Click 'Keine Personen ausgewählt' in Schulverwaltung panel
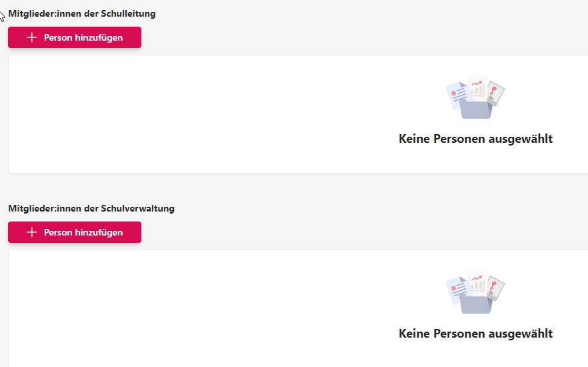This screenshot has height=367, width=588. click(475, 334)
